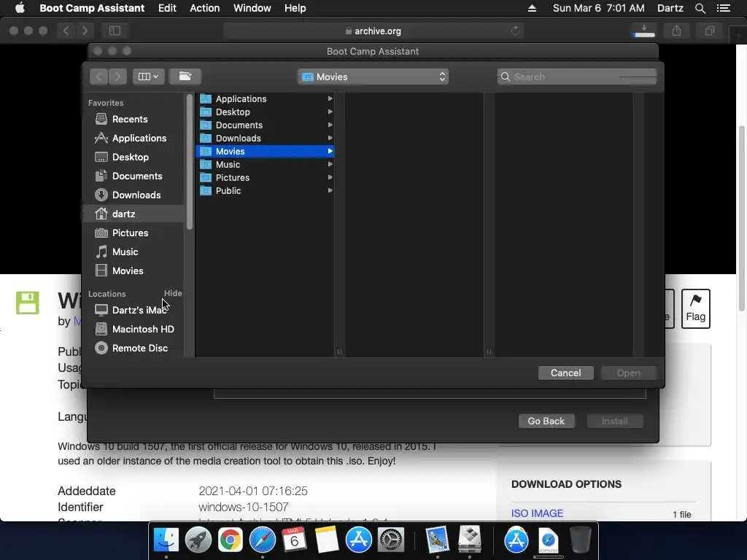Go forward in the file dialog
Viewport: 747px width, 560px height.
pos(117,77)
